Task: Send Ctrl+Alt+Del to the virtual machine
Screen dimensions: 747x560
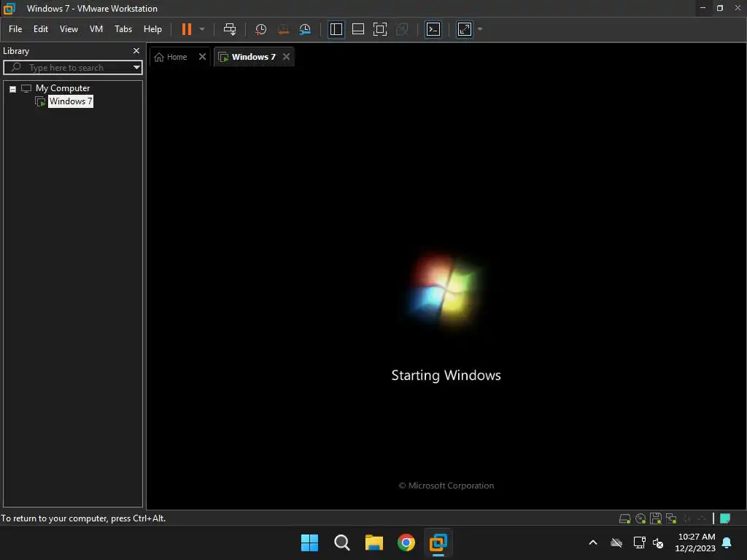Action: (230, 29)
